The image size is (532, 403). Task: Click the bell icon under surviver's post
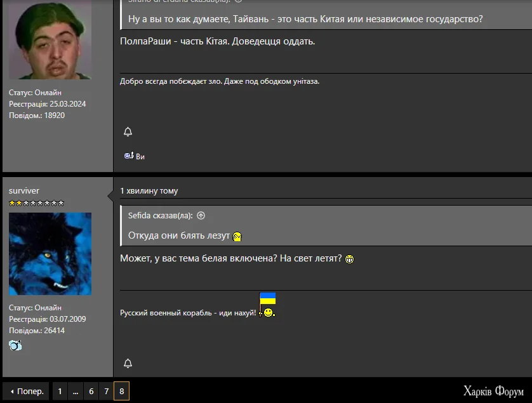(128, 363)
